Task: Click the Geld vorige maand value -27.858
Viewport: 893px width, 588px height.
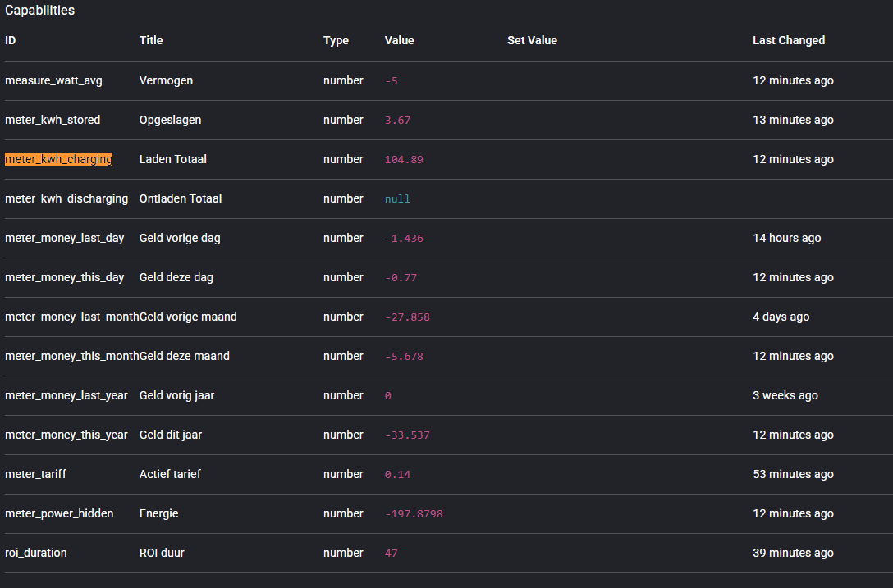Action: [x=407, y=317]
